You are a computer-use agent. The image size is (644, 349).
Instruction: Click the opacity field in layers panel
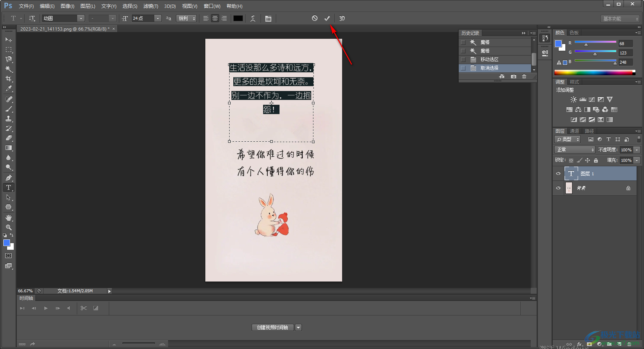click(626, 150)
